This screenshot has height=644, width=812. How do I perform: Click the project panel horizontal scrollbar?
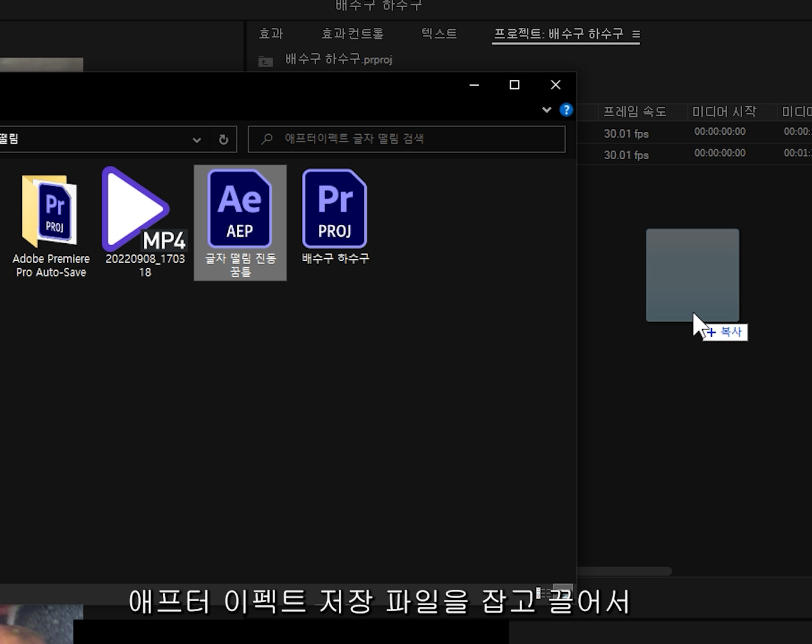624,571
